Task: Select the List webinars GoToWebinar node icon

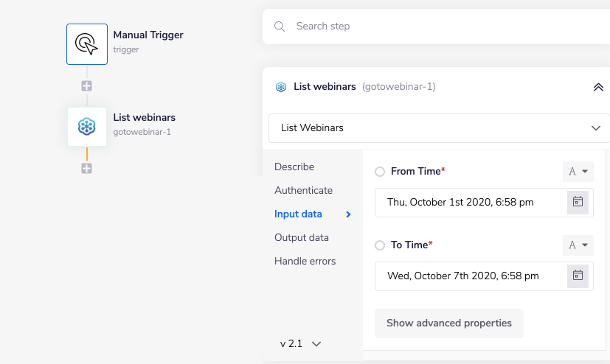Action: pos(87,127)
